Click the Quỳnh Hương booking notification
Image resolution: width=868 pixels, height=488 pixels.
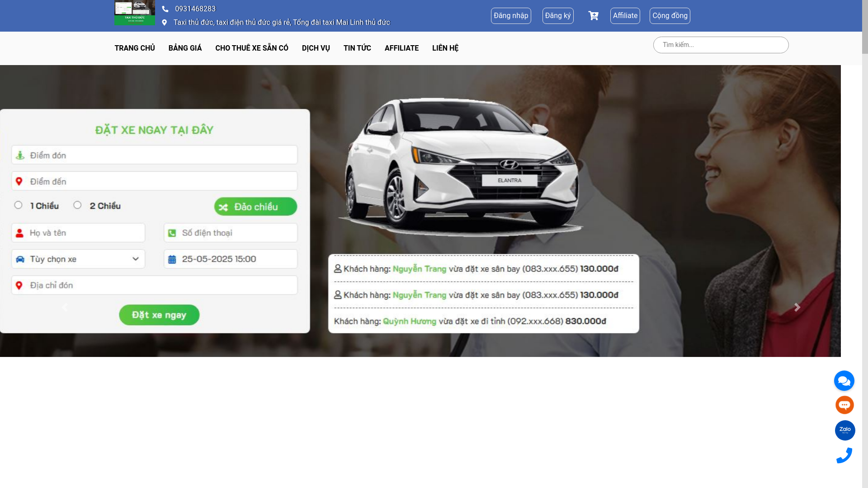coord(470,321)
